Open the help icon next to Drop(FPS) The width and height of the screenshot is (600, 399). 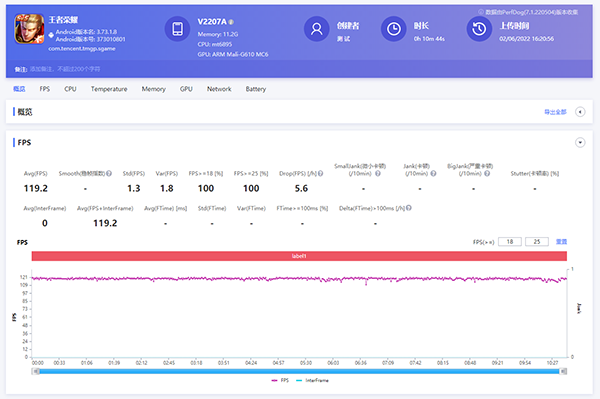click(321, 174)
